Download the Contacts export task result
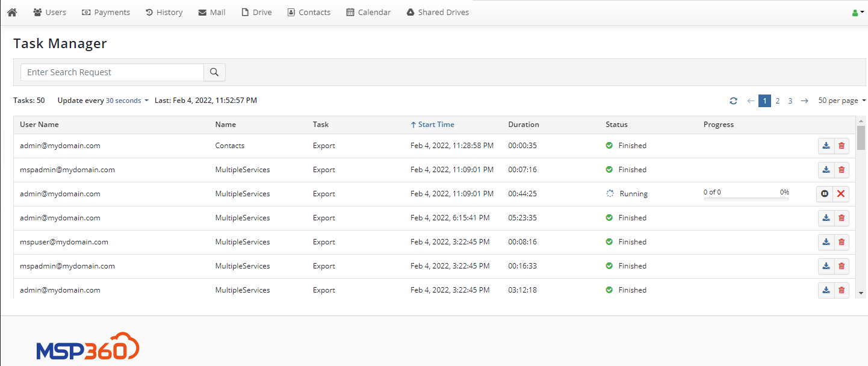 tap(826, 146)
